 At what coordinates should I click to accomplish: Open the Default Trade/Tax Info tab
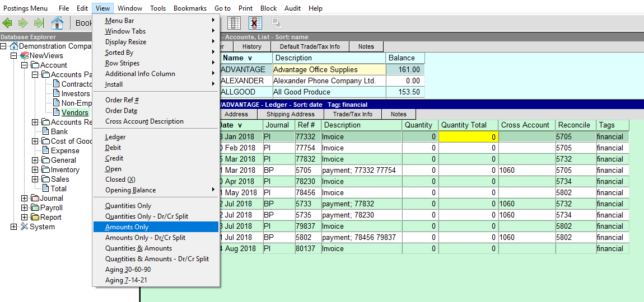coord(310,46)
